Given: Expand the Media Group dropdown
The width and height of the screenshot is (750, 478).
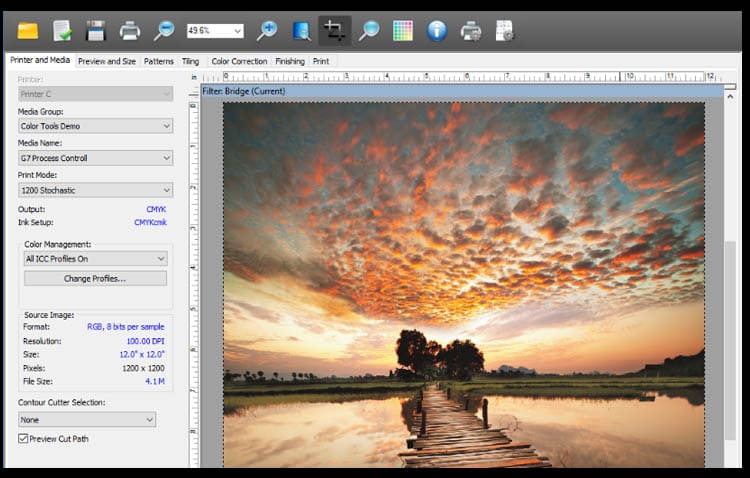Looking at the screenshot, I should point(95,126).
